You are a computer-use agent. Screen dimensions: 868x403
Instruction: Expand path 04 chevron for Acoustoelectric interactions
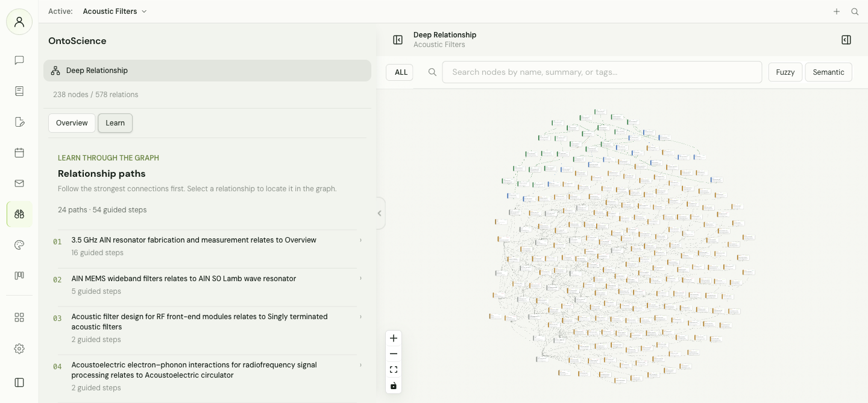point(360,365)
